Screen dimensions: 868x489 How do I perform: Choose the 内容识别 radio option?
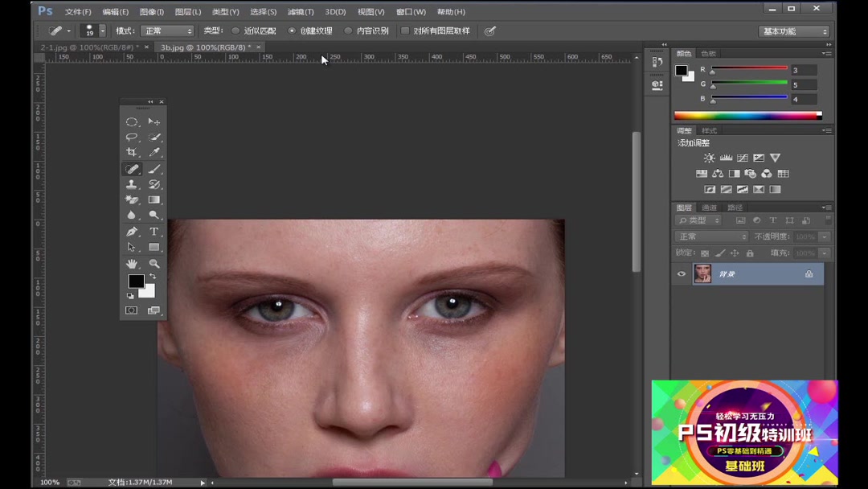(x=349, y=31)
